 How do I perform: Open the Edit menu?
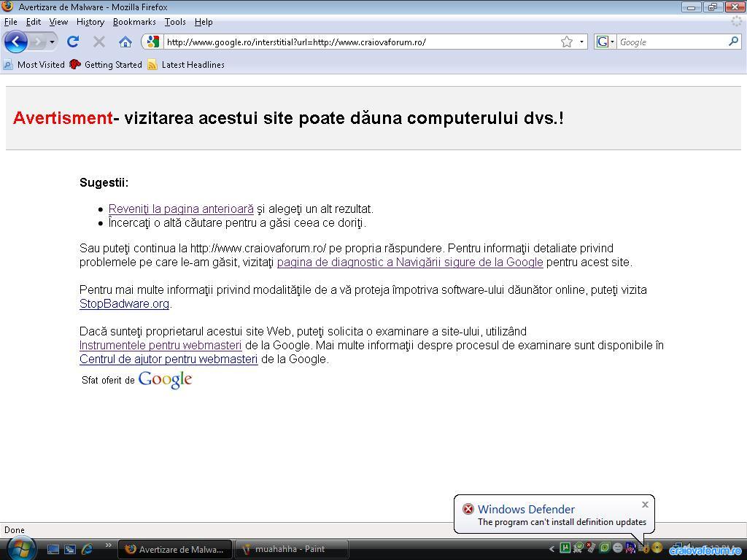pyautogui.click(x=33, y=22)
